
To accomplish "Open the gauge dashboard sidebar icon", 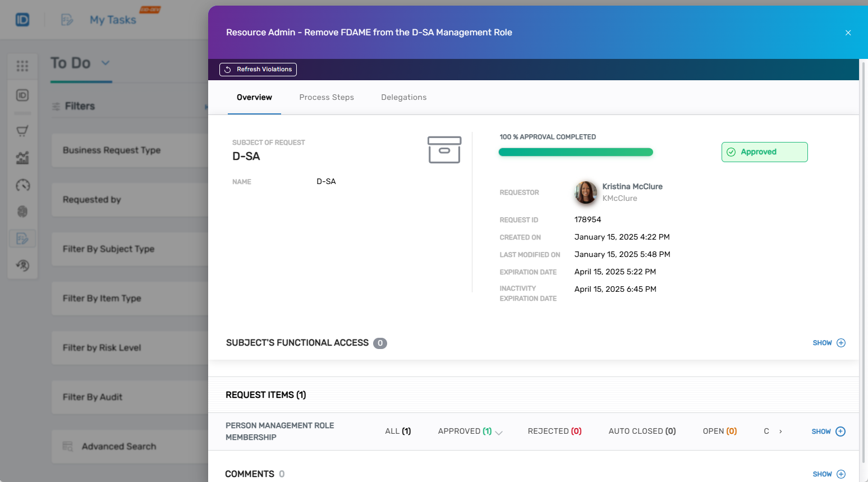I will click(x=22, y=185).
